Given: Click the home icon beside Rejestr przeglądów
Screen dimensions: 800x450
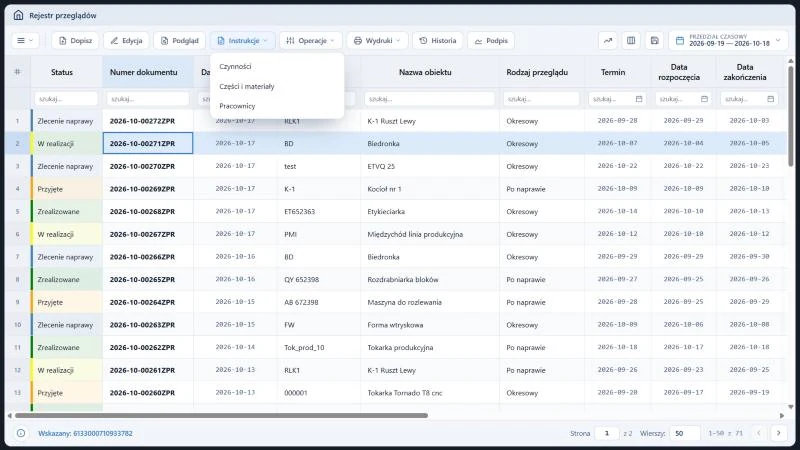Looking at the screenshot, I should (18, 15).
